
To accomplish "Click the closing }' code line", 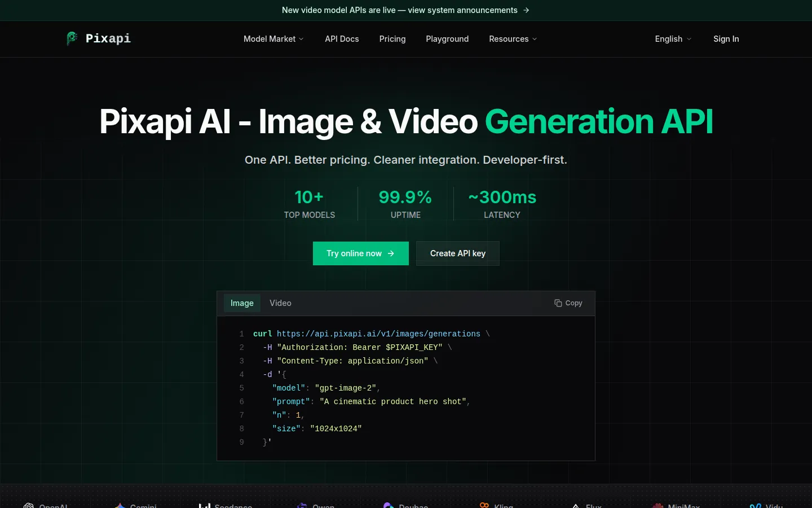I will click(x=267, y=443).
